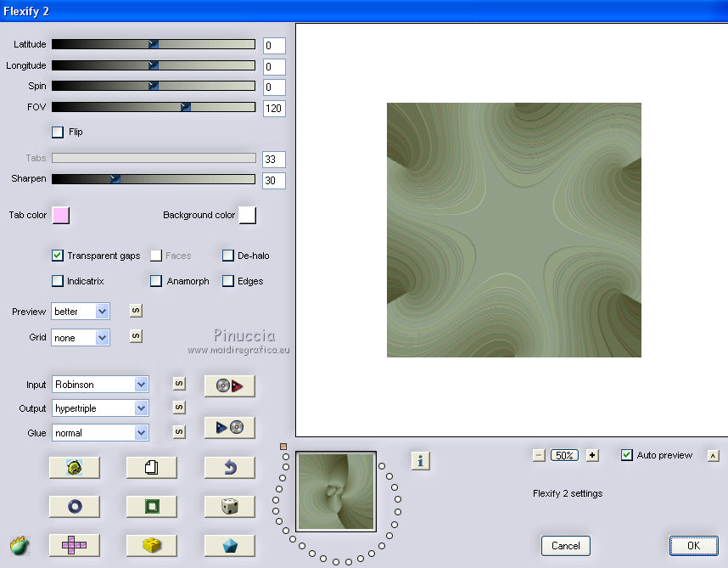Click the Spin value field

(274, 87)
